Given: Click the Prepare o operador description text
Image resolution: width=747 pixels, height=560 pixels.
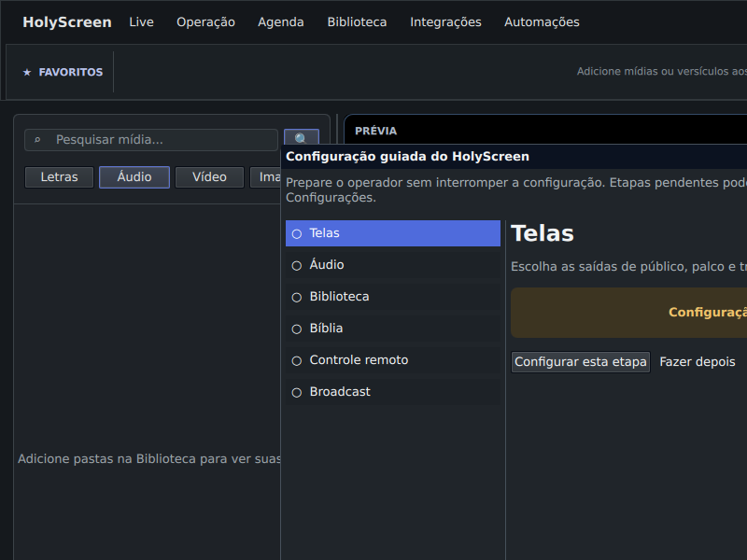Looking at the screenshot, I should pos(516,190).
